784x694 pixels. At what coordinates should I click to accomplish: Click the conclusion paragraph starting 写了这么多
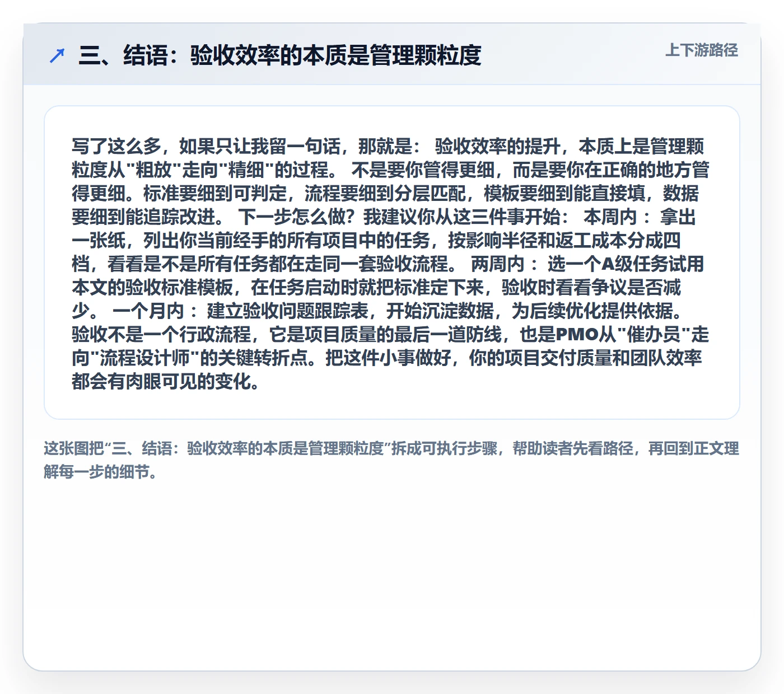390,264
